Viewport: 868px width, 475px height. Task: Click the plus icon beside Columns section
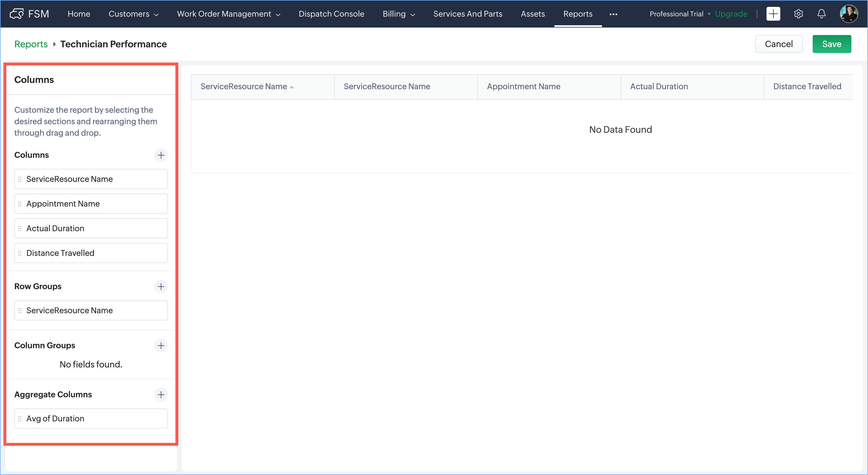161,155
